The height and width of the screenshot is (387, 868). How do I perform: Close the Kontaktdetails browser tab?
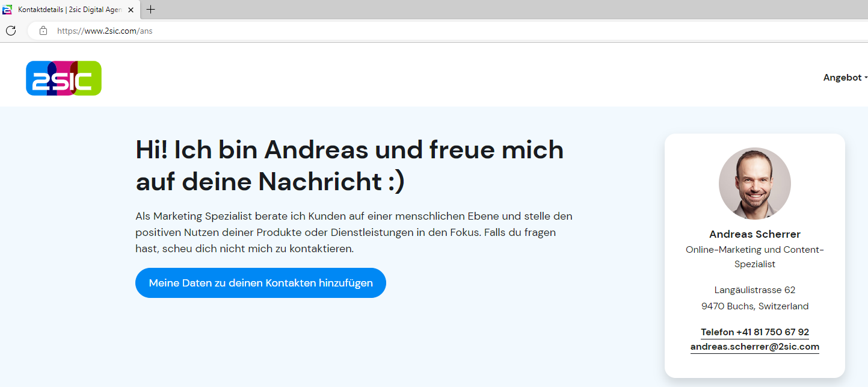coord(131,10)
